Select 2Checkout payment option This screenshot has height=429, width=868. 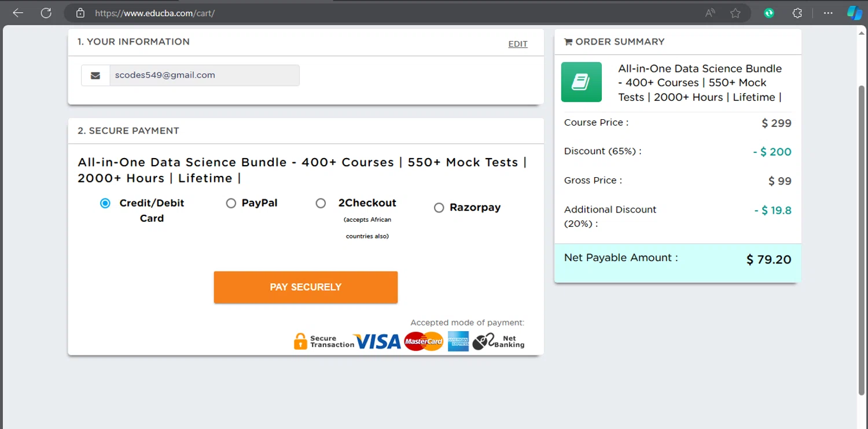[321, 203]
